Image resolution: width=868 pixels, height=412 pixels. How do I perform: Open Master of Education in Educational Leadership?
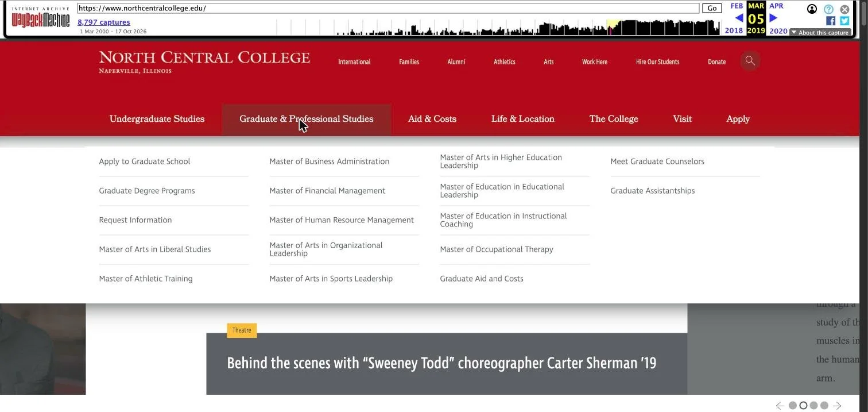[x=502, y=191]
